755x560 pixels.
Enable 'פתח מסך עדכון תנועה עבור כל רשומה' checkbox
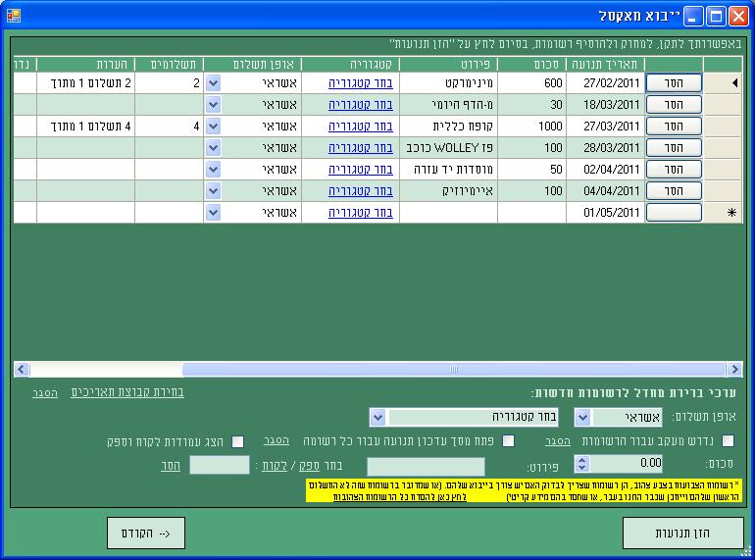(509, 441)
